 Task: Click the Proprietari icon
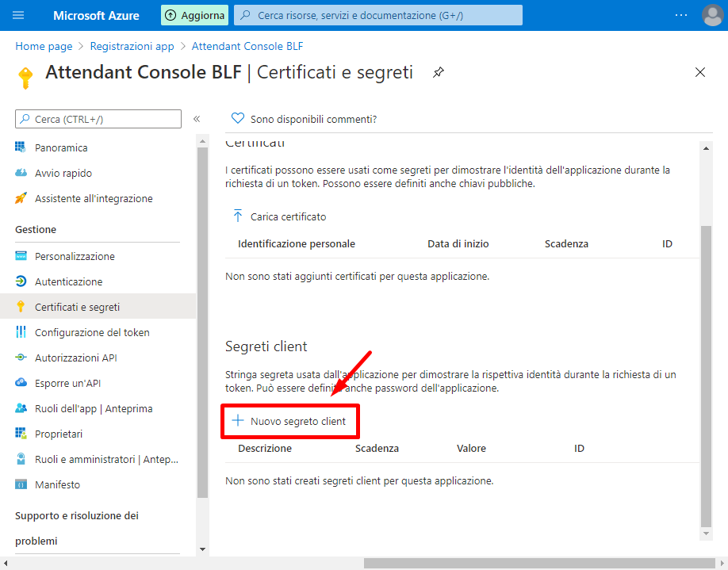pyautogui.click(x=21, y=433)
